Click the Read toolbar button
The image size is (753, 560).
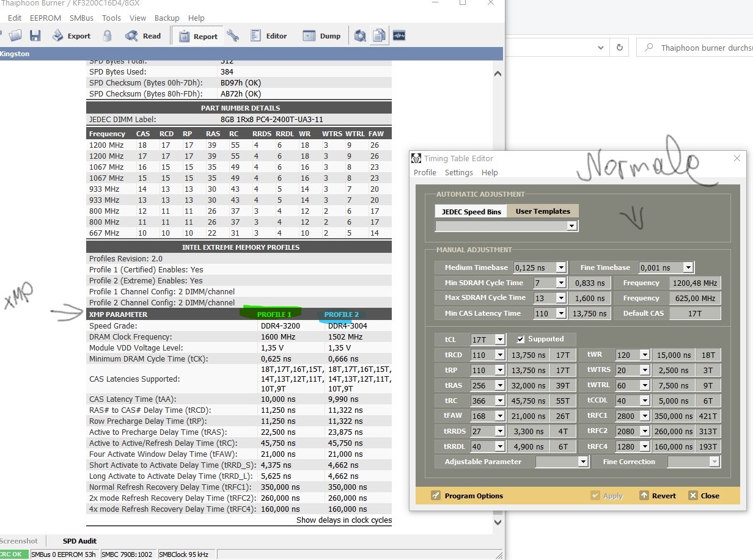click(143, 36)
